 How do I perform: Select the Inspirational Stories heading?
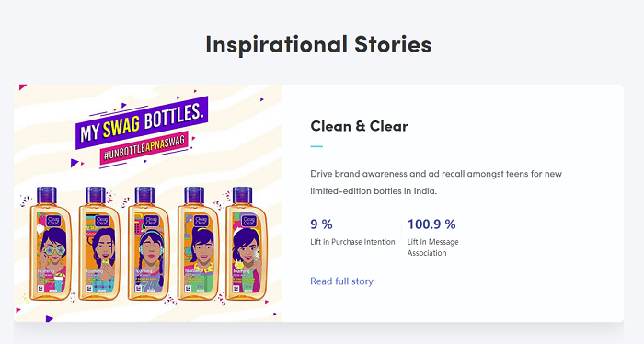[318, 44]
